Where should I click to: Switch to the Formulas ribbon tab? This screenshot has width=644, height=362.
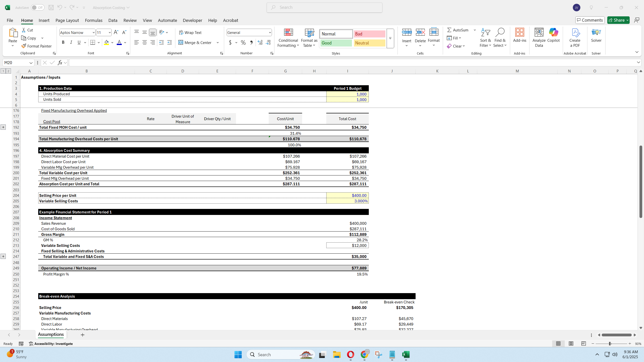93,20
